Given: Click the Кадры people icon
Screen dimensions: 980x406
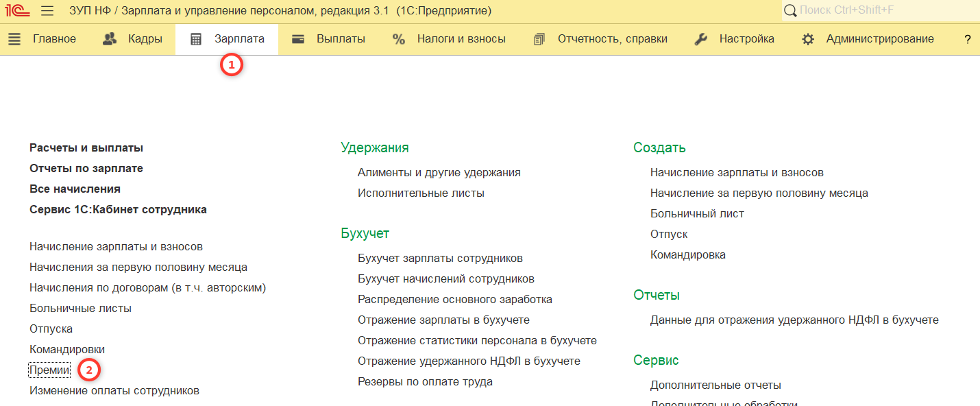Looking at the screenshot, I should pyautogui.click(x=110, y=39).
